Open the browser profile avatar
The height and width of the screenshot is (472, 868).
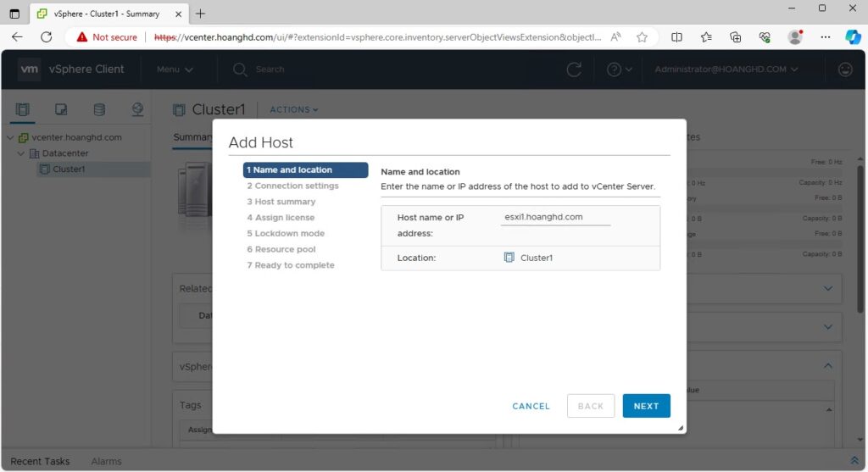[x=795, y=37]
